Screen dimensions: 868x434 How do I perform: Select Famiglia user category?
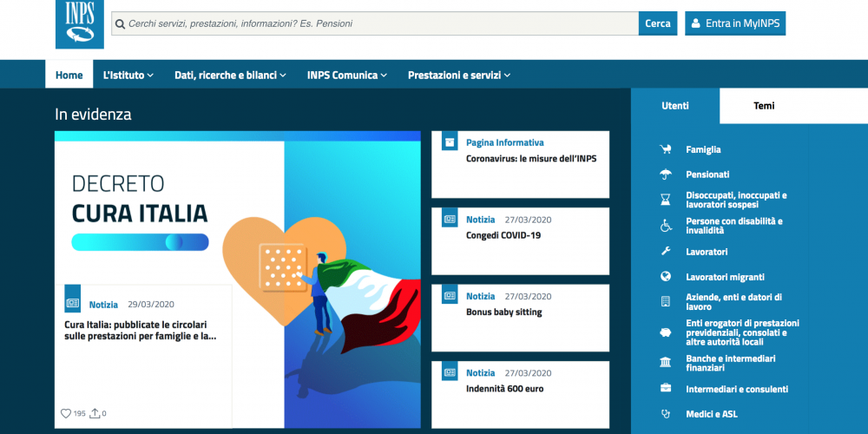click(x=703, y=149)
